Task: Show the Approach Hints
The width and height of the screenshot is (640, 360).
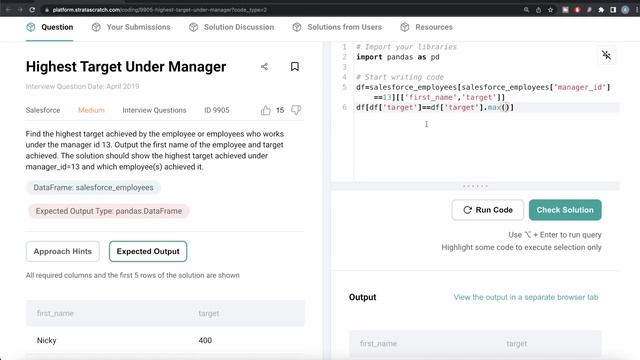Action: coord(63,251)
